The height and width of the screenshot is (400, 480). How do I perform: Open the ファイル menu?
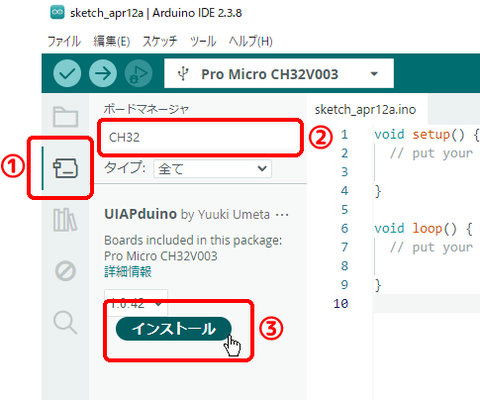pyautogui.click(x=64, y=41)
